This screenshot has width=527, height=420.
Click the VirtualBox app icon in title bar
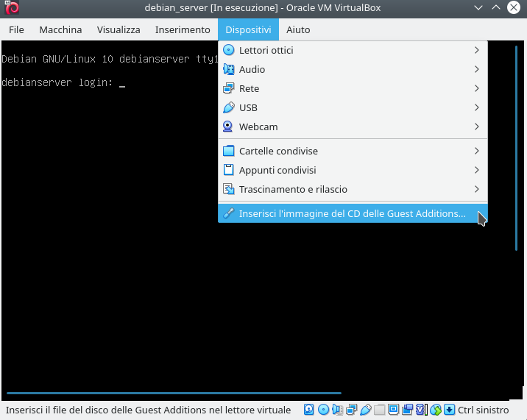(x=12, y=7)
